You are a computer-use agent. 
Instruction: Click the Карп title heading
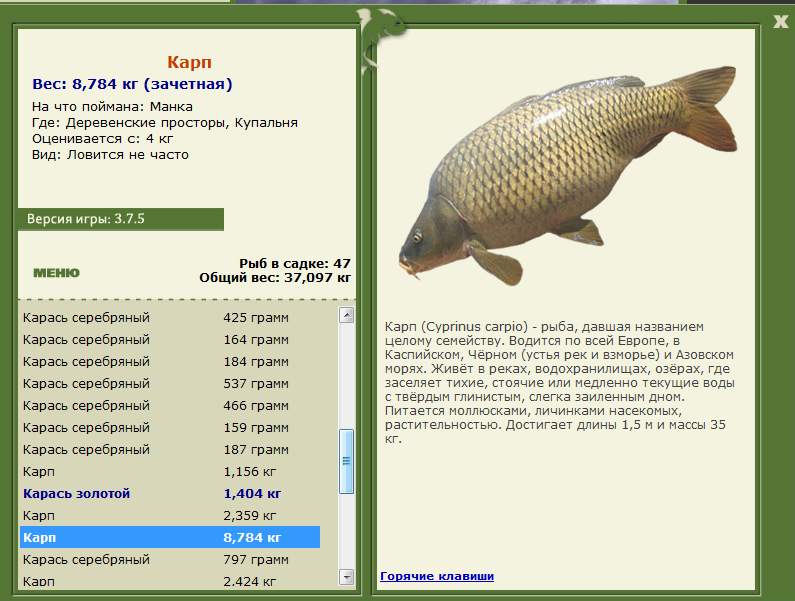pyautogui.click(x=189, y=62)
